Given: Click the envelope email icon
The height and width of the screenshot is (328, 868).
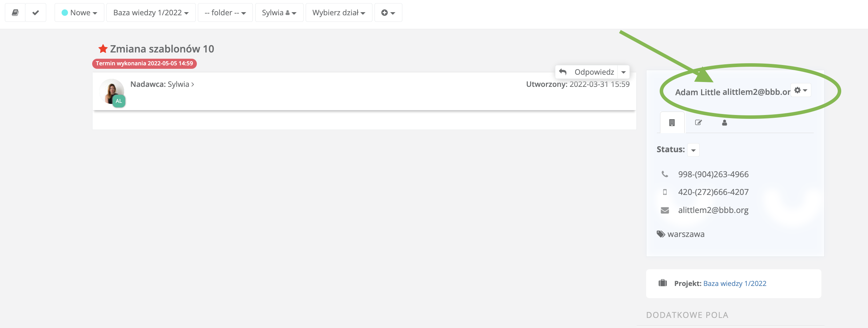Looking at the screenshot, I should [665, 210].
